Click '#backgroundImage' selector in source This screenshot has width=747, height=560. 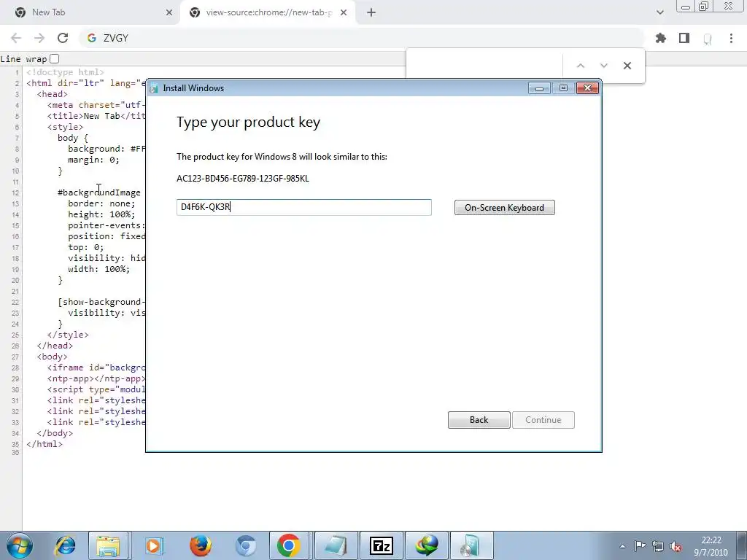coord(99,192)
